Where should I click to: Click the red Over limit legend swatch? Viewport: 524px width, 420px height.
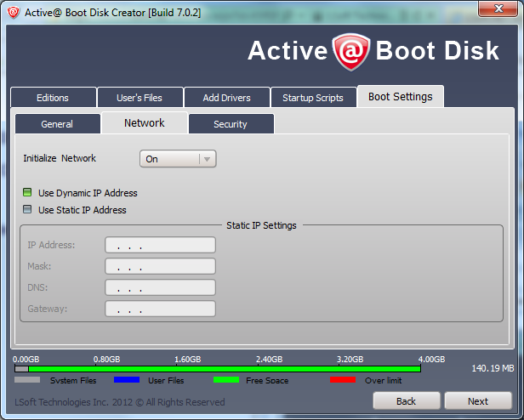342,380
